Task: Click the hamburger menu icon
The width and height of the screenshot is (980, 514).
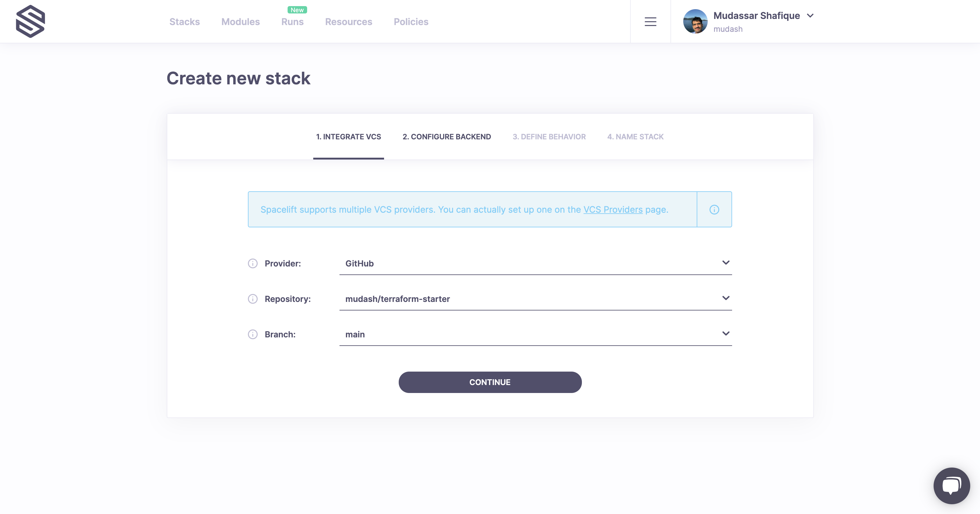Action: pos(650,21)
